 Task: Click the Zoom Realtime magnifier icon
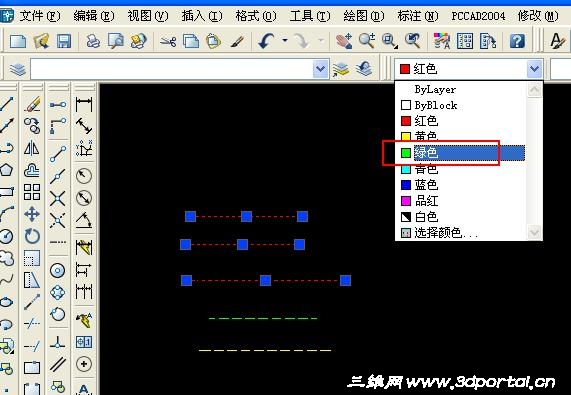pyautogui.click(x=367, y=41)
